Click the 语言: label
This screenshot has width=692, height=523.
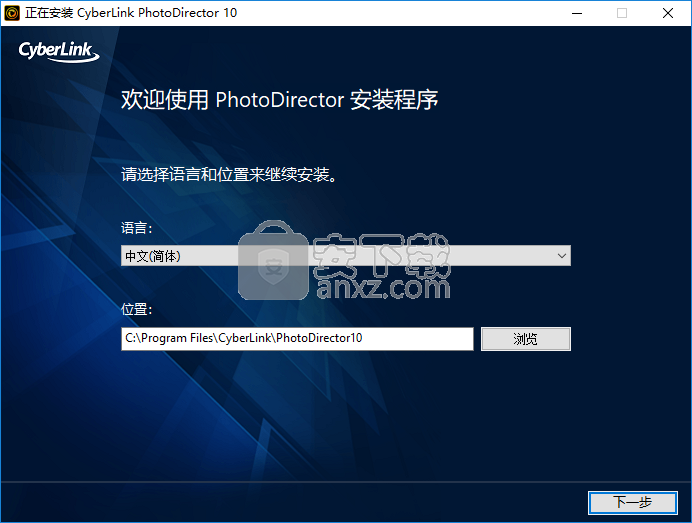[x=136, y=228]
